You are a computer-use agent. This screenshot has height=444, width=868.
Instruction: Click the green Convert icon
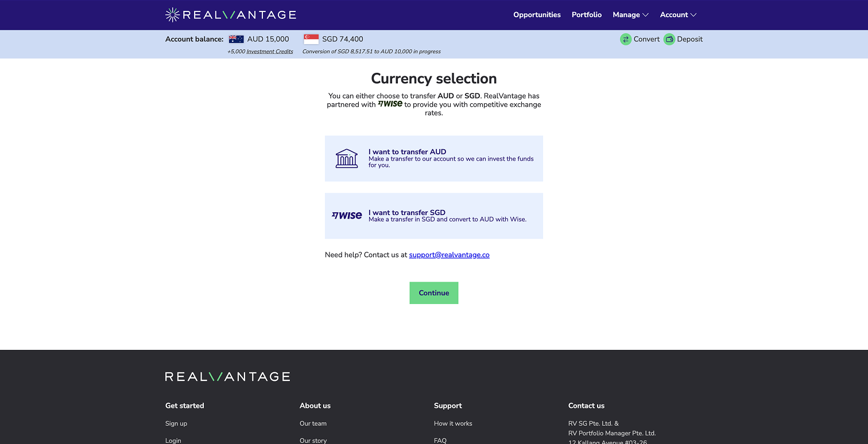[x=626, y=40]
